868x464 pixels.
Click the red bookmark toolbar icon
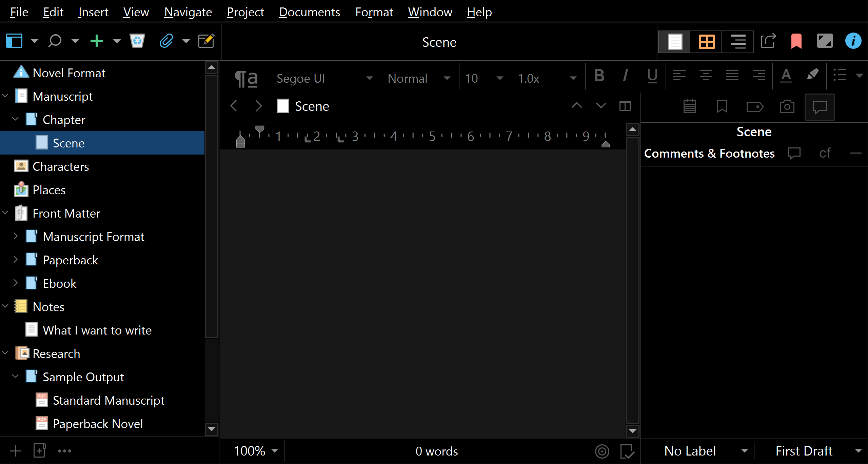796,41
